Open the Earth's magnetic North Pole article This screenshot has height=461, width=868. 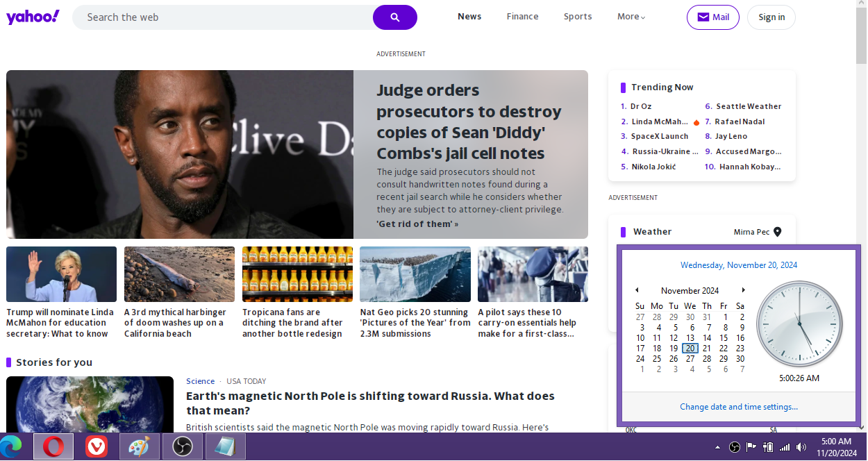pyautogui.click(x=370, y=403)
